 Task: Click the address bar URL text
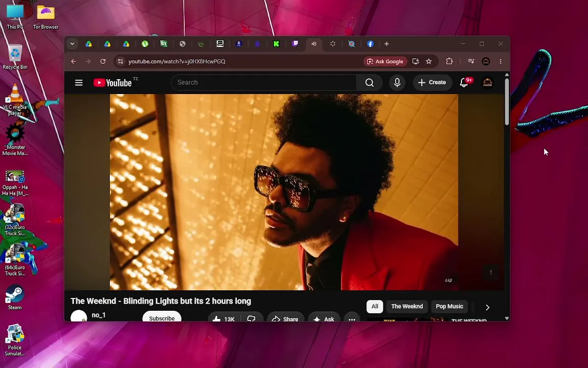(177, 61)
